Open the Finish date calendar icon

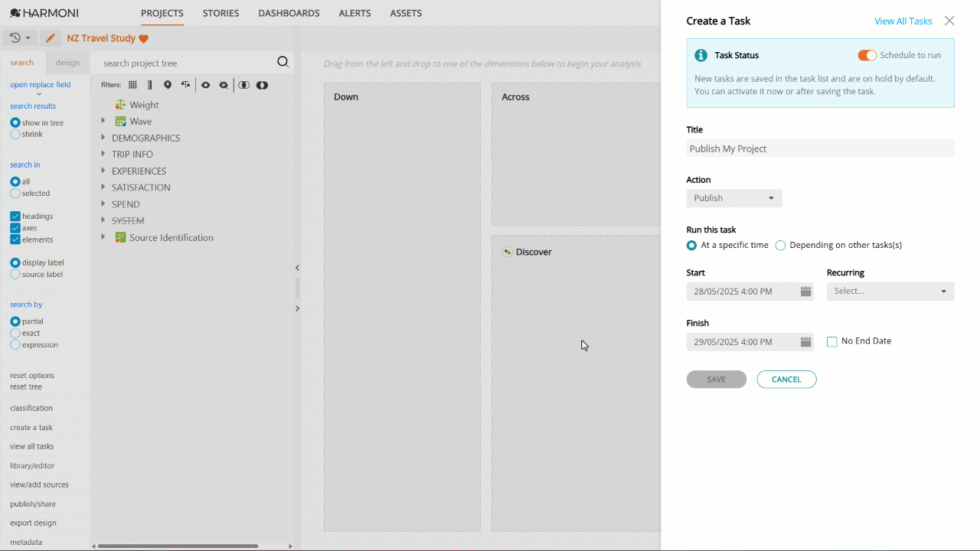pos(805,342)
